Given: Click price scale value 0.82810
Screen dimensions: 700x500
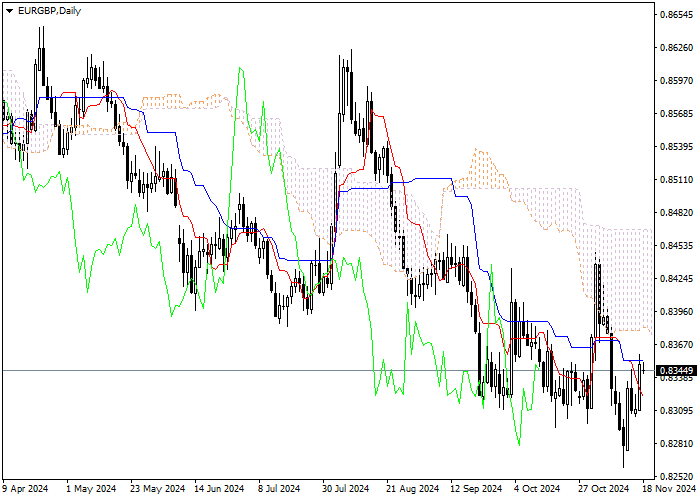Looking at the screenshot, I should pos(677,443).
